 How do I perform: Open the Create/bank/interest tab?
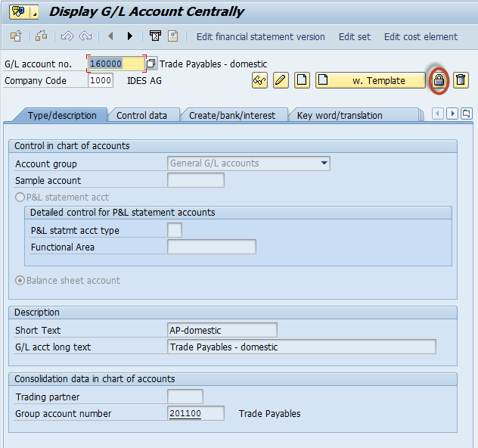[233, 116]
